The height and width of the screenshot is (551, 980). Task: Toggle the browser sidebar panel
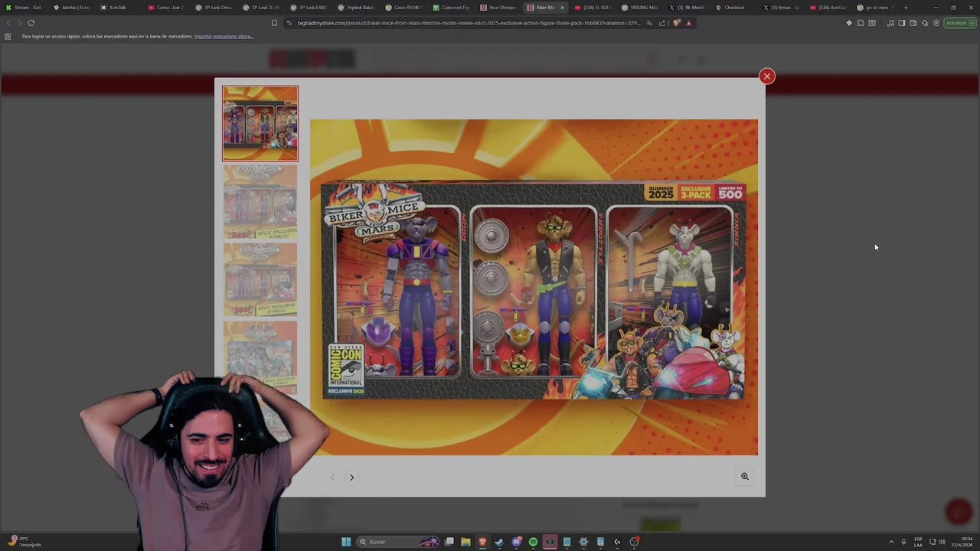pos(902,23)
